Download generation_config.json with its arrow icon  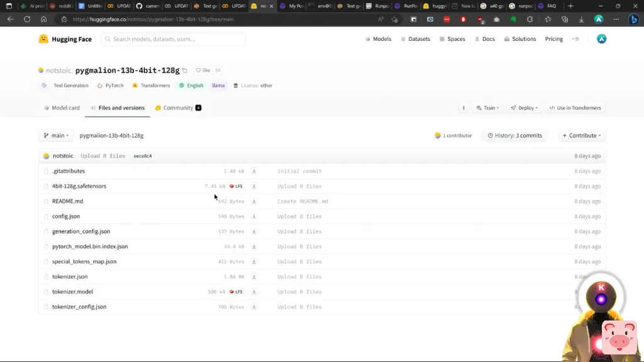coord(254,231)
